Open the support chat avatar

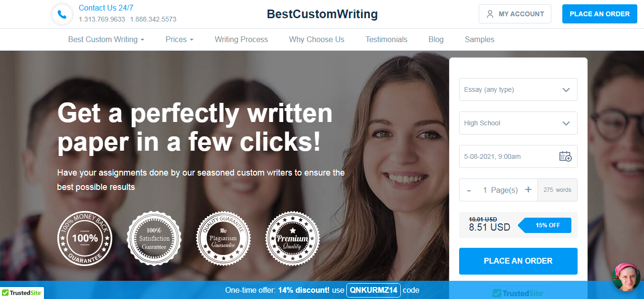(x=626, y=277)
